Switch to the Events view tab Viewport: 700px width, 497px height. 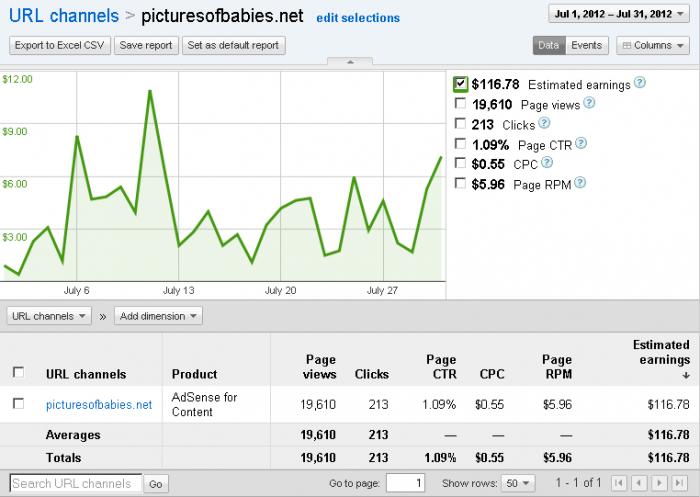[x=587, y=46]
